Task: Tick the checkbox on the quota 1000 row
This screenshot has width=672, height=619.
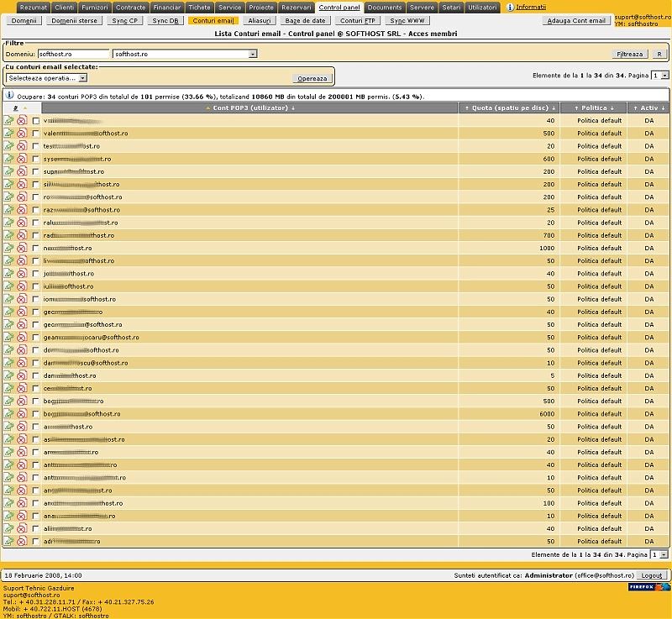Action: click(35, 248)
